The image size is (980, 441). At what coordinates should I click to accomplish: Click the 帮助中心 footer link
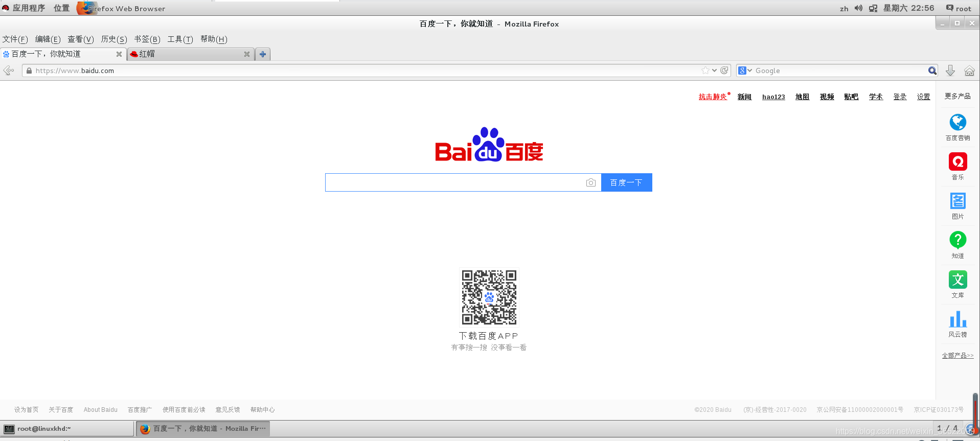263,410
